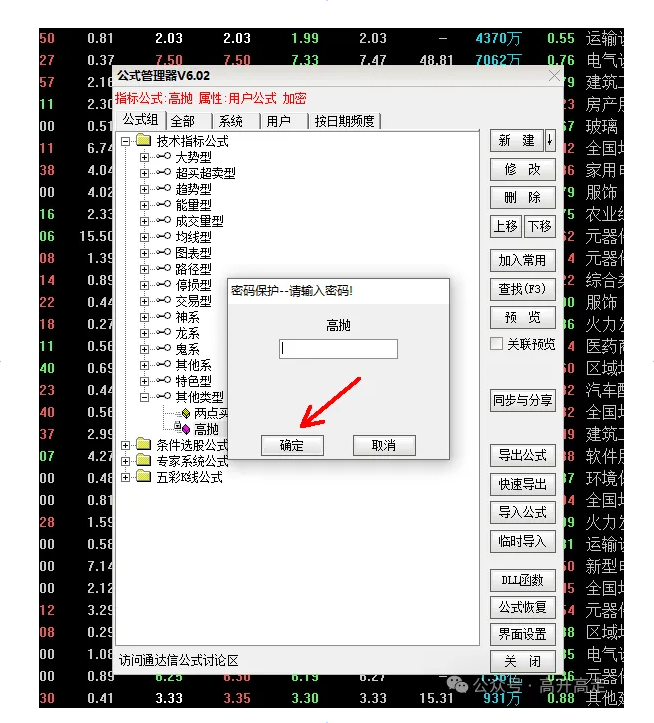
Task: Click the 预览 button
Action: [523, 317]
